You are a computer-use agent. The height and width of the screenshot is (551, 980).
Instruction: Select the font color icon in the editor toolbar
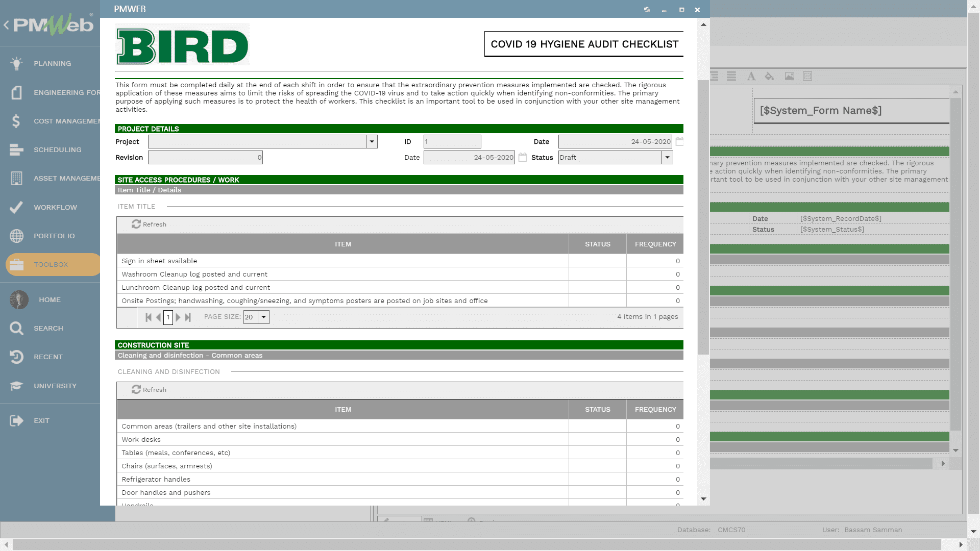(751, 76)
